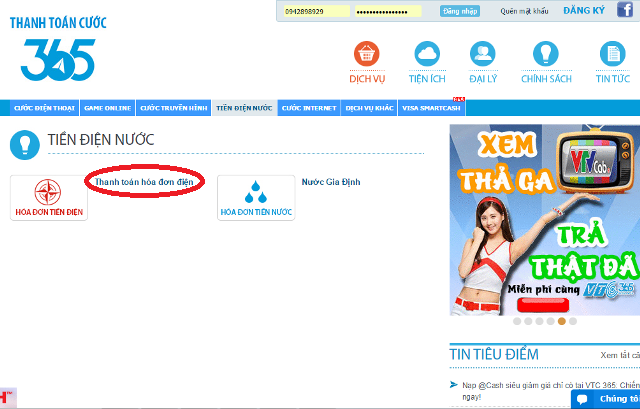The height and width of the screenshot is (409, 640).
Task: Click the Thanh toán hóa đơn điện link
Action: coord(145,181)
